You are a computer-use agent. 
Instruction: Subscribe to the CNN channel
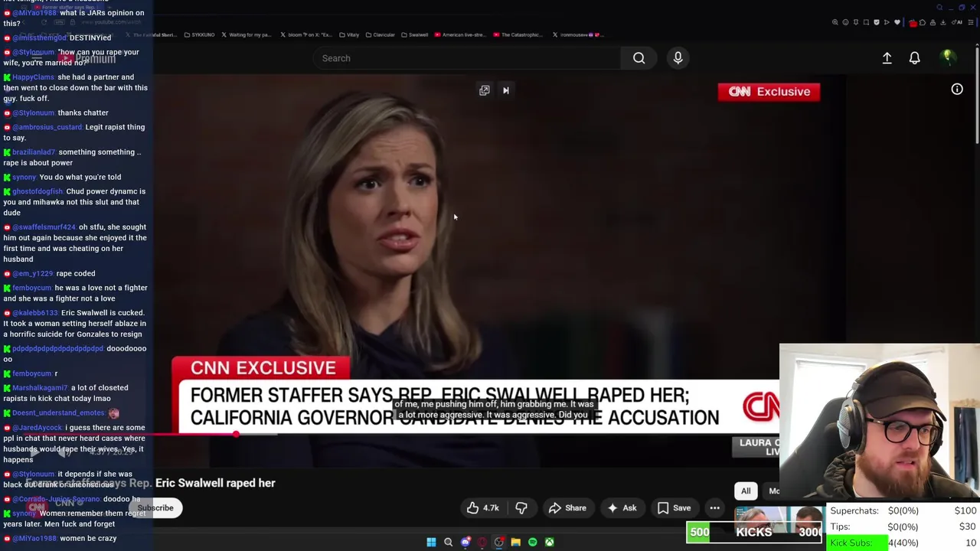coord(155,508)
